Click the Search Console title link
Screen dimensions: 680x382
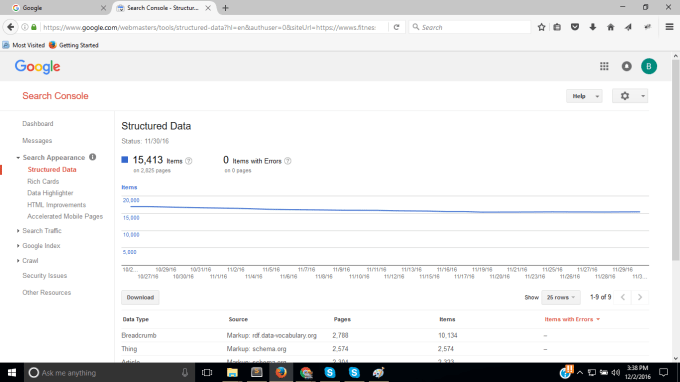(55, 96)
